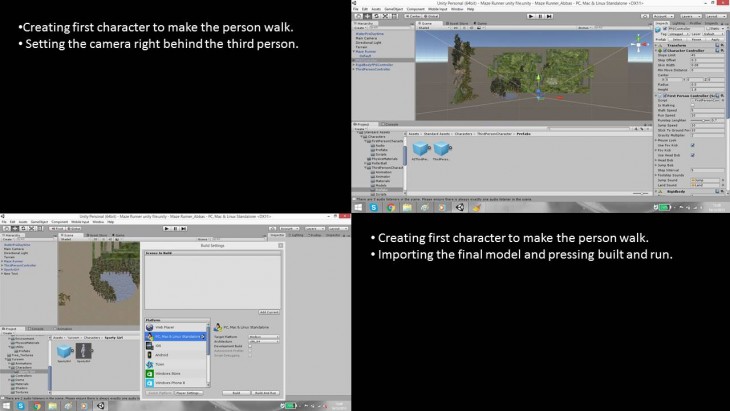The width and height of the screenshot is (730, 411).
Task: Select the Windows Store platform icon
Action: tap(150, 373)
